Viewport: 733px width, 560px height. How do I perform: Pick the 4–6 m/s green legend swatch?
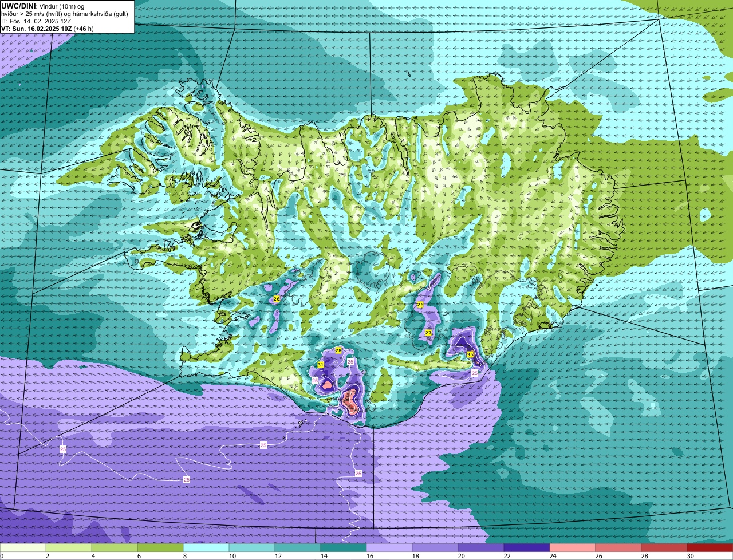coord(115,547)
